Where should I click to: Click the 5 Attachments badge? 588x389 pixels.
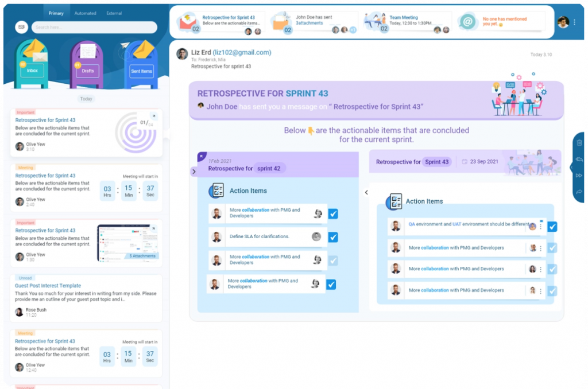coord(142,256)
